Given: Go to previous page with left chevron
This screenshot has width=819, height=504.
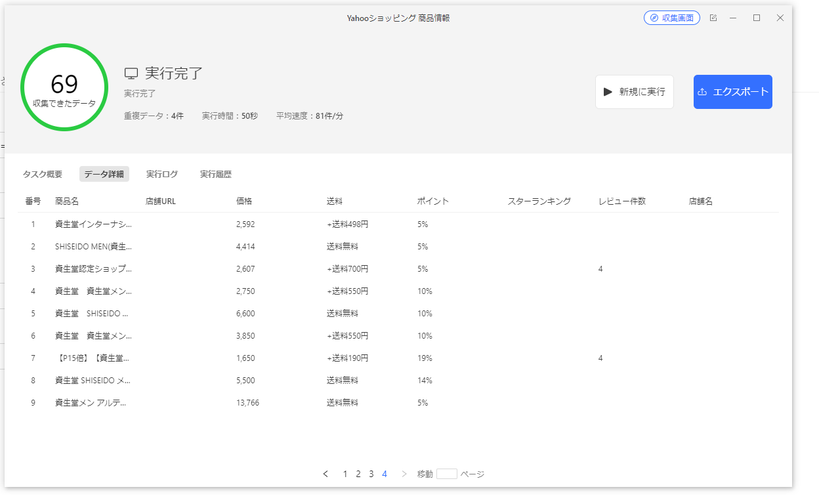Looking at the screenshot, I should (x=325, y=474).
